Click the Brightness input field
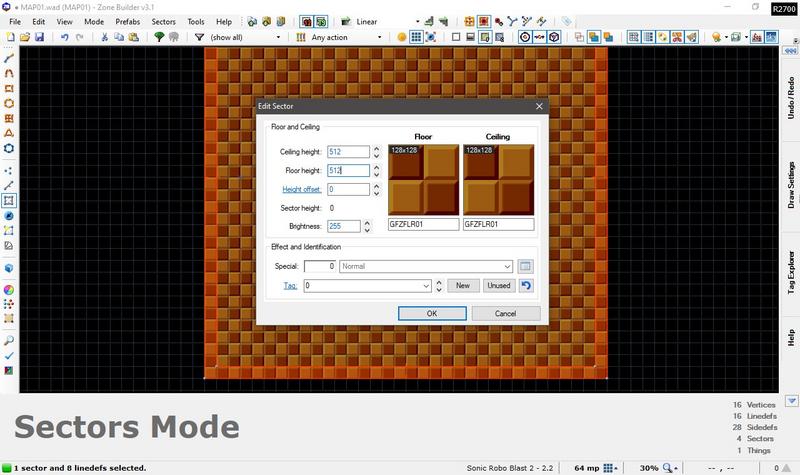Image resolution: width=800 pixels, height=475 pixels. [348, 226]
